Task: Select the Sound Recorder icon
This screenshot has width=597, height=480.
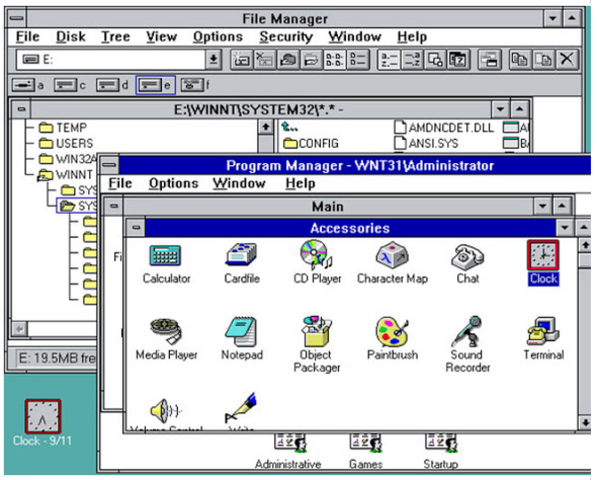Action: [x=467, y=331]
